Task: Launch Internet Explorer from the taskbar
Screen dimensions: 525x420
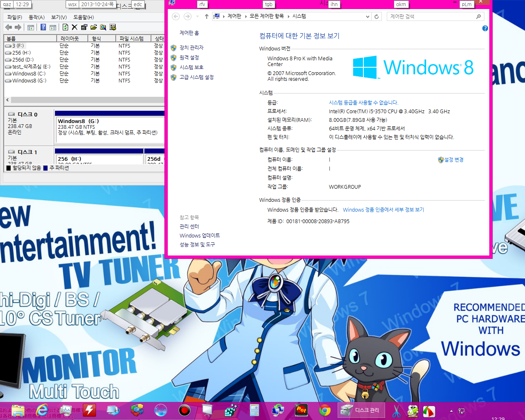Action: point(42,410)
